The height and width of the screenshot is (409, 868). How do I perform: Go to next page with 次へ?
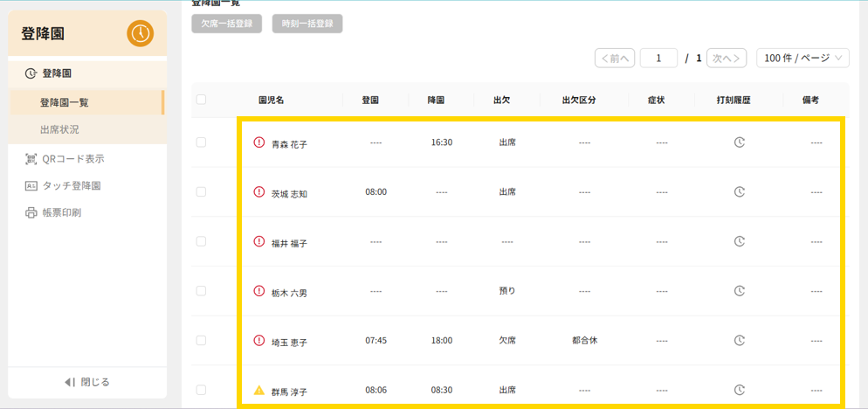727,59
